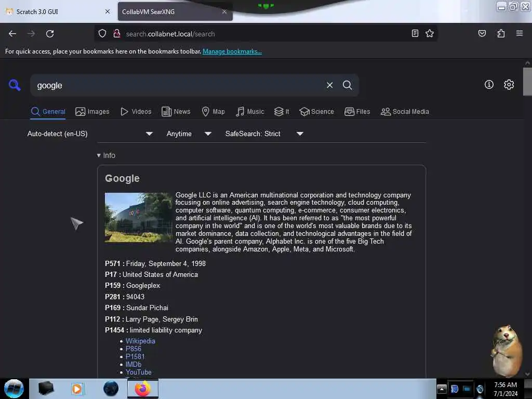Bookmark this page with the star icon
The image size is (532, 399).
click(x=430, y=33)
